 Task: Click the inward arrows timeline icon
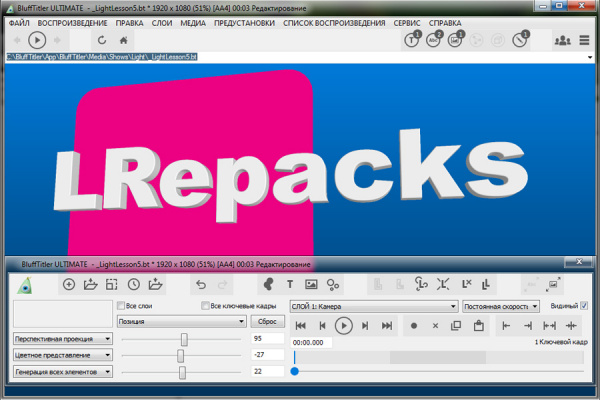[571, 326]
